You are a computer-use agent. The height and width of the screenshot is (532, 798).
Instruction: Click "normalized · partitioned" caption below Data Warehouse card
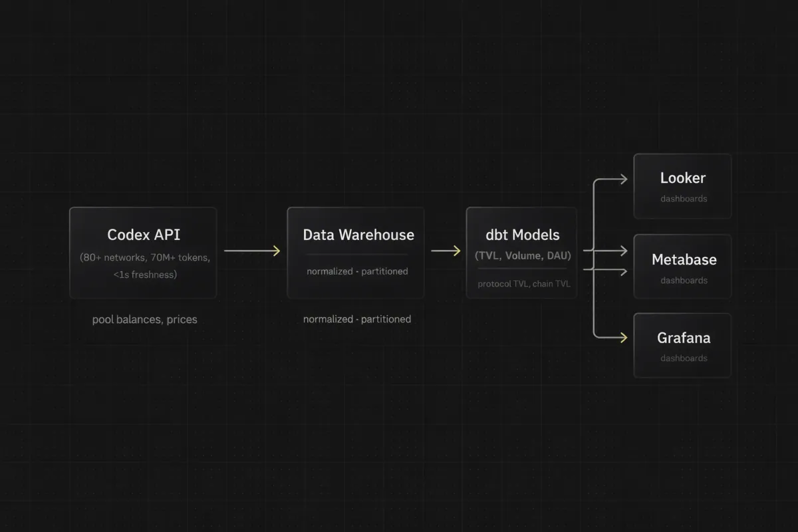click(357, 319)
